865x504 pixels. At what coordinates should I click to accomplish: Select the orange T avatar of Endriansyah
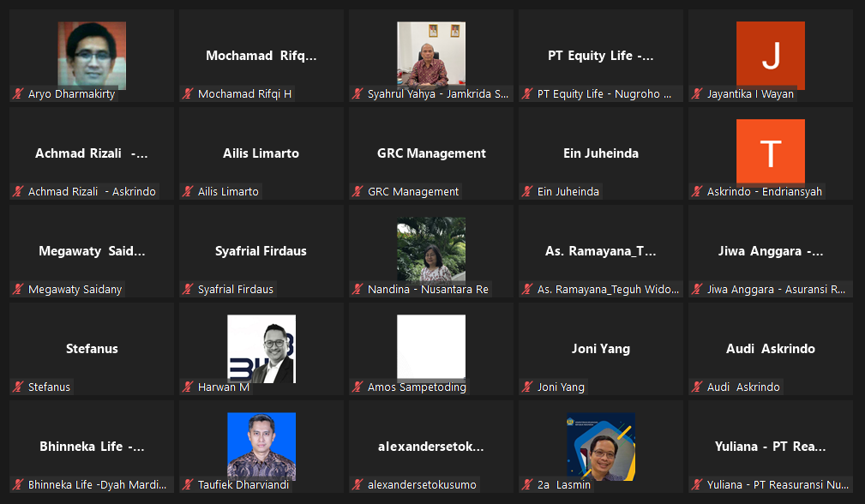click(771, 152)
